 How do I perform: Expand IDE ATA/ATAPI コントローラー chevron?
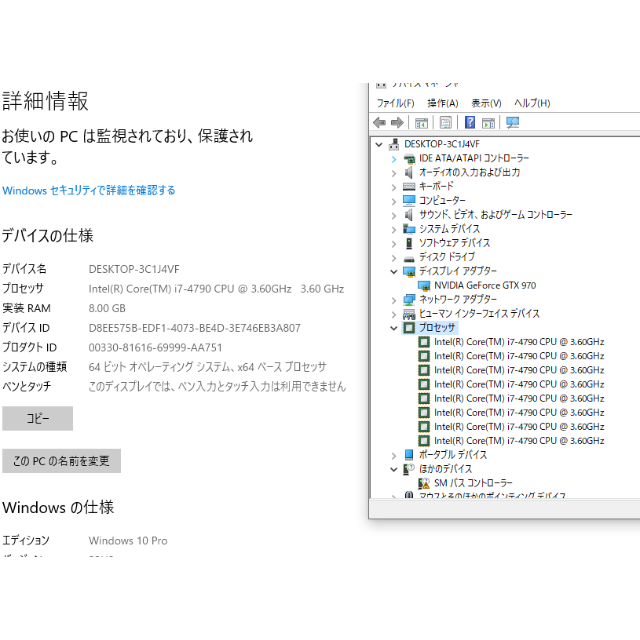point(394,159)
